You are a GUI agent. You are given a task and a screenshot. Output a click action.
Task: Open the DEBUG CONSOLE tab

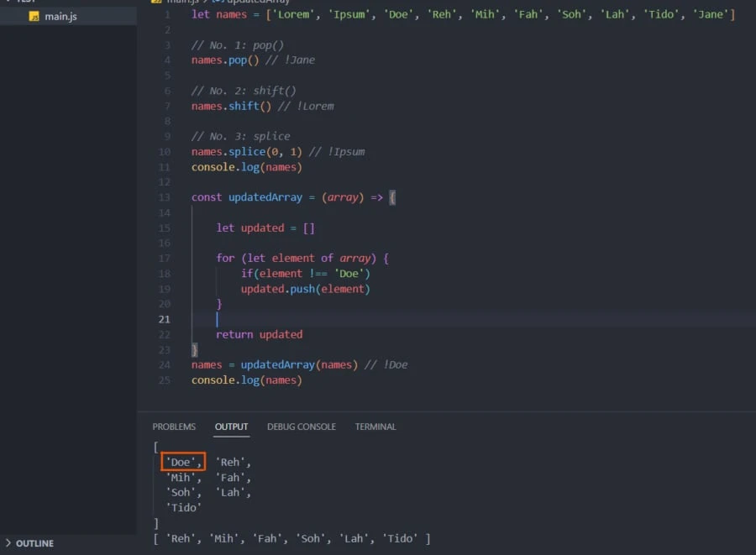pos(301,427)
